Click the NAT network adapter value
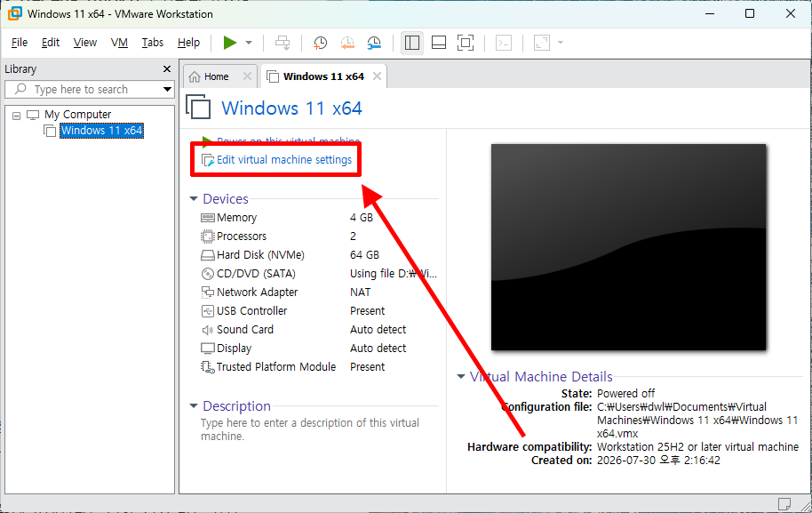Viewport: 812px width, 513px height. point(361,293)
